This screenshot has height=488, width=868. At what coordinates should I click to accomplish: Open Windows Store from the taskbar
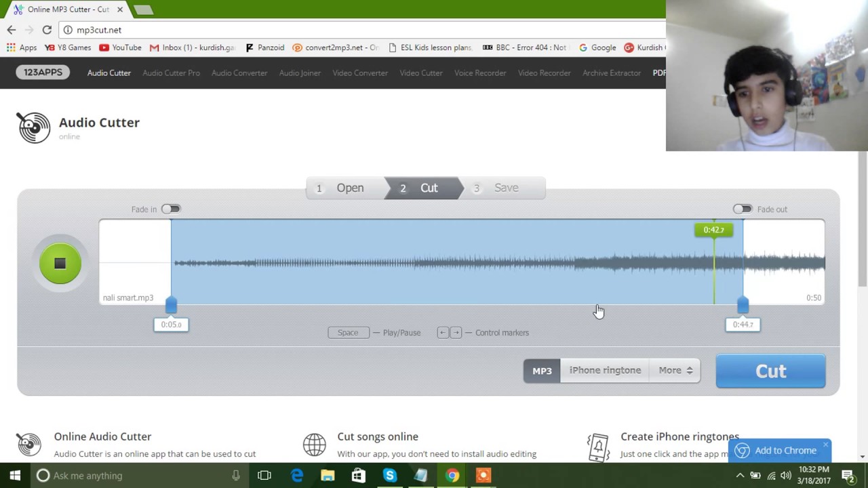pos(359,476)
